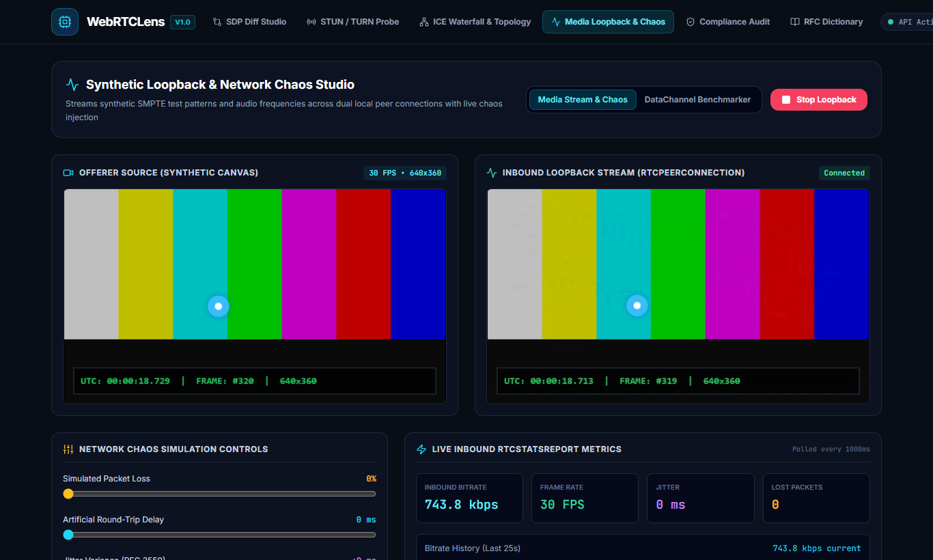This screenshot has height=560, width=933.
Task: Click the "Bitrate History (Last 25s)" label
Action: pyautogui.click(x=473, y=548)
